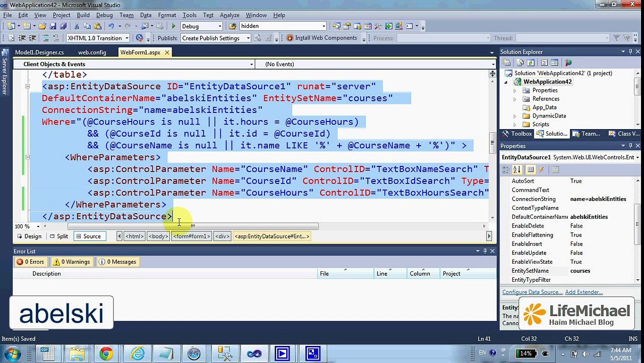Click the Add Extender link
The image size is (644, 363).
(x=584, y=292)
